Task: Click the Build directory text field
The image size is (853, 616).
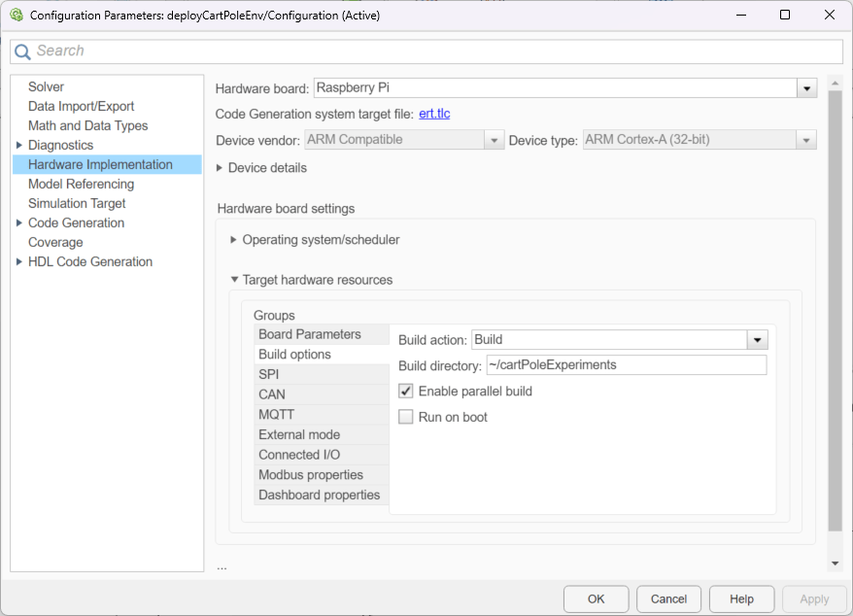Action: click(x=626, y=365)
